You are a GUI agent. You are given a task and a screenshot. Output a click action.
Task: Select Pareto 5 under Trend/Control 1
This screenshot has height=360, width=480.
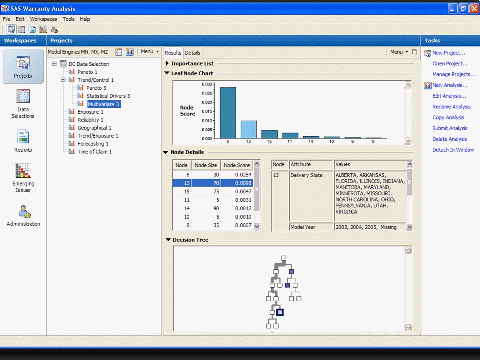pyautogui.click(x=96, y=88)
